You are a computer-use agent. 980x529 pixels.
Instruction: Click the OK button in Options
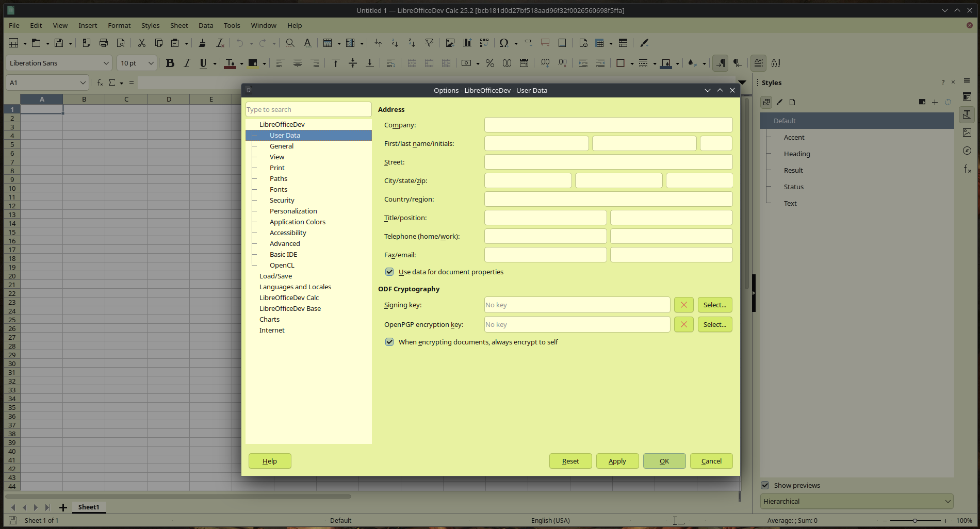[x=664, y=461]
